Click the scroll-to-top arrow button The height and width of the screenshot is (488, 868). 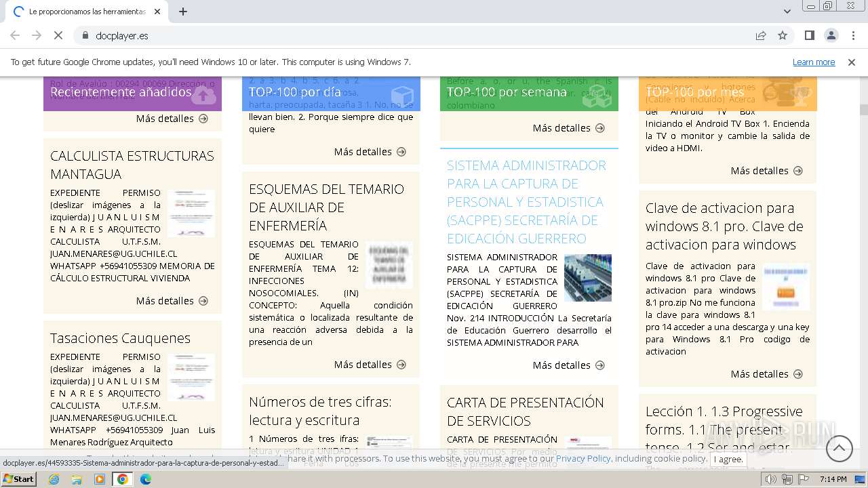click(x=840, y=448)
